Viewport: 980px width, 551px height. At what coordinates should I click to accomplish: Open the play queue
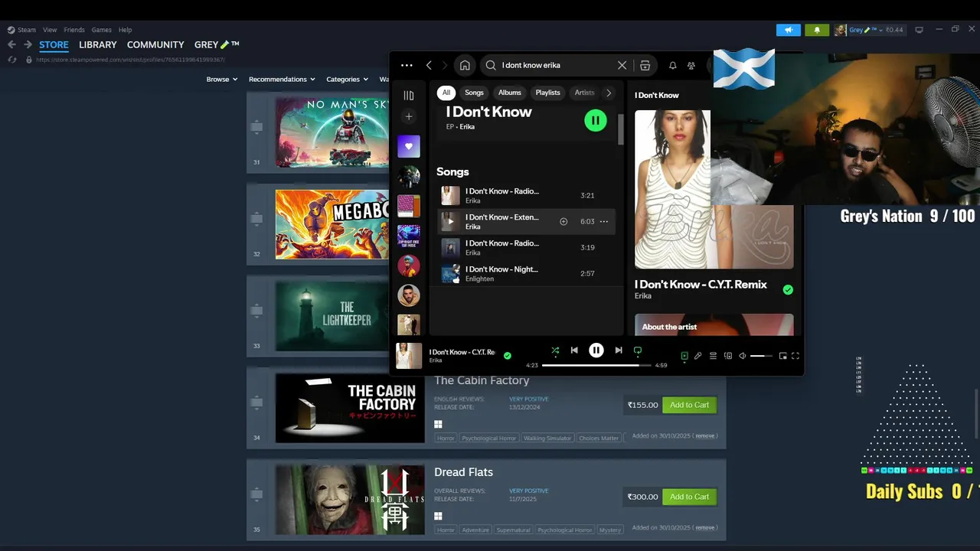pyautogui.click(x=713, y=356)
